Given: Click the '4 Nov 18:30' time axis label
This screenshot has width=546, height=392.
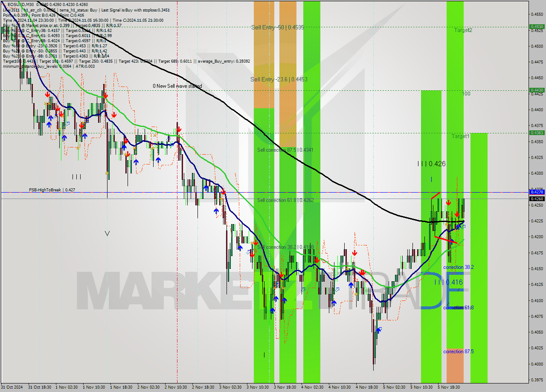Looking at the screenshot, I should click(366, 387).
